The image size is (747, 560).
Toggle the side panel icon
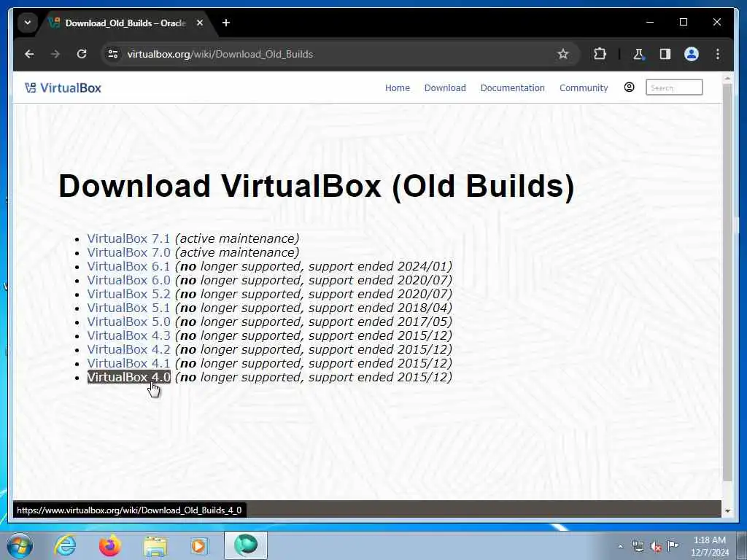[x=665, y=54]
